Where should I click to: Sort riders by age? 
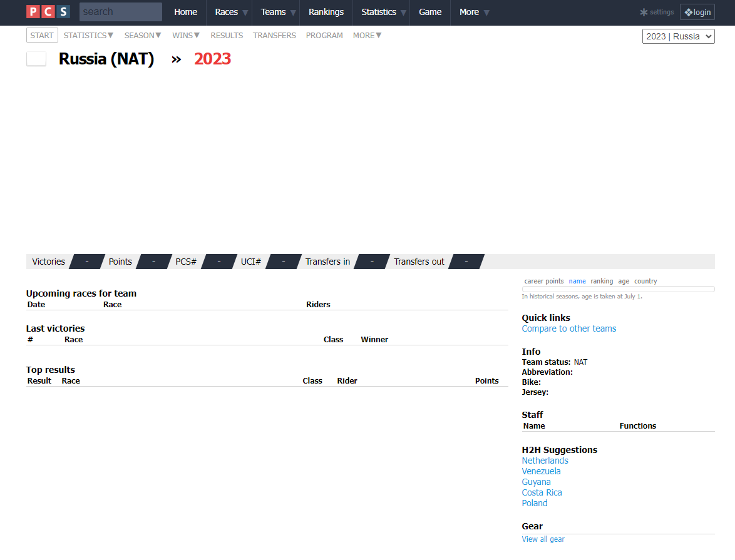tap(624, 281)
